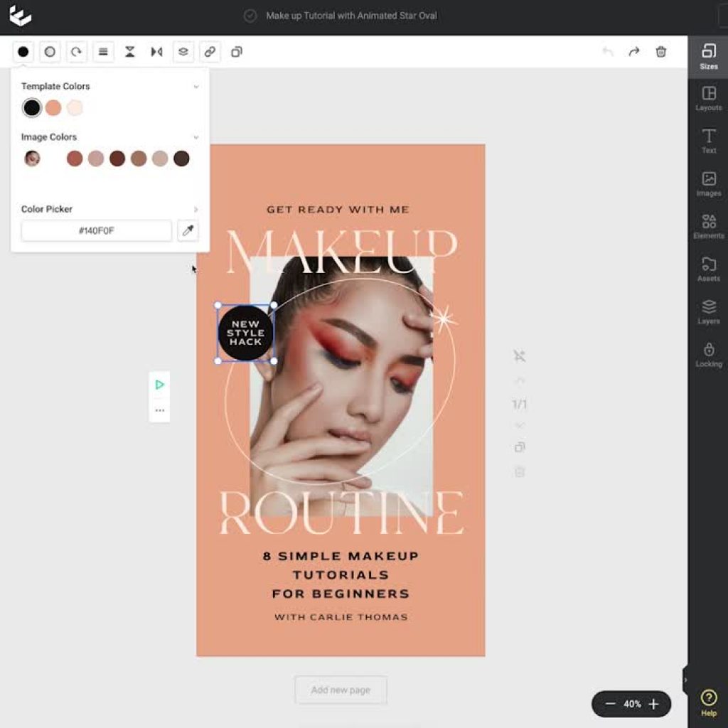Screen dimensions: 728x728
Task: Switch to the Text tab
Action: click(x=708, y=141)
